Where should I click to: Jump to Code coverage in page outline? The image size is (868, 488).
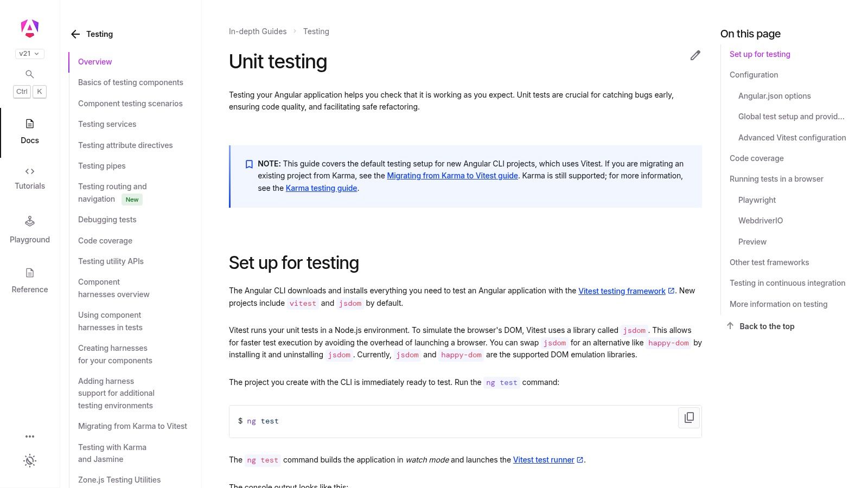(x=756, y=158)
